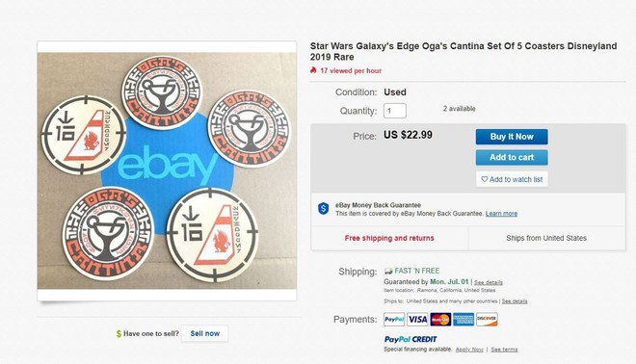This screenshot has width=636, height=364.
Task: Click the heart icon on watch list button
Action: [x=485, y=179]
